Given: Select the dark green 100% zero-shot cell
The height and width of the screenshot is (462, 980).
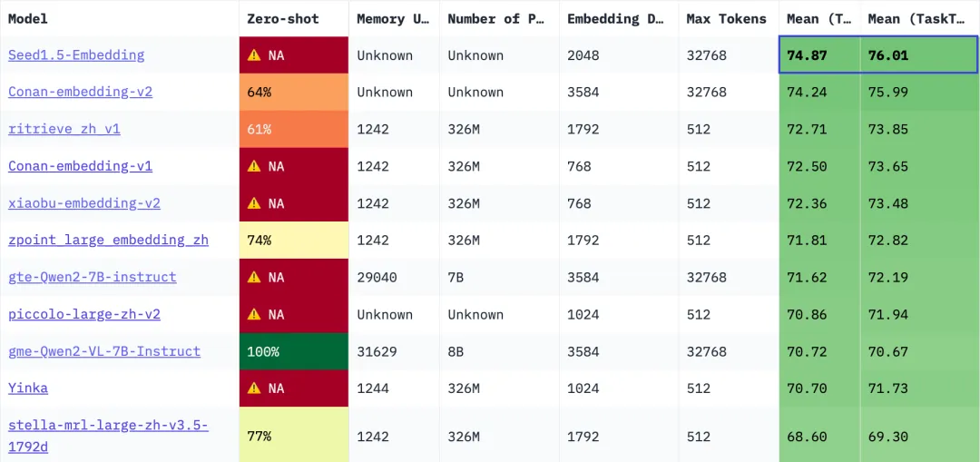Looking at the screenshot, I should pyautogui.click(x=294, y=351).
